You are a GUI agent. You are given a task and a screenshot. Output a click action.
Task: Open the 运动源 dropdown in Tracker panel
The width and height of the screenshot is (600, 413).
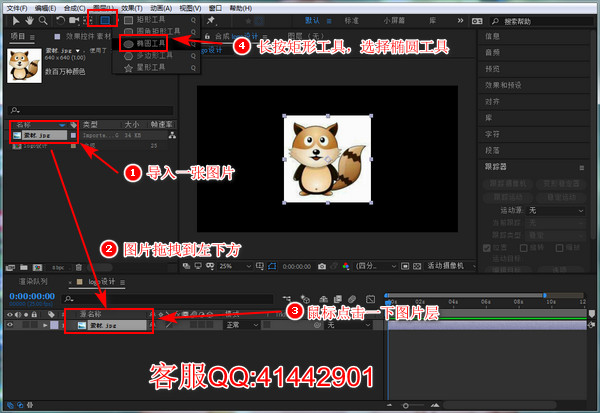[x=556, y=211]
